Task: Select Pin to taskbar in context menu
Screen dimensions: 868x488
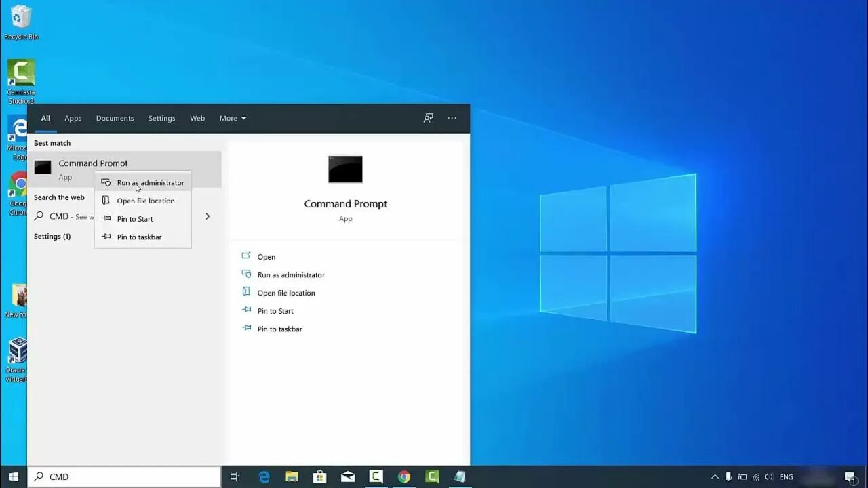Action: pyautogui.click(x=143, y=237)
